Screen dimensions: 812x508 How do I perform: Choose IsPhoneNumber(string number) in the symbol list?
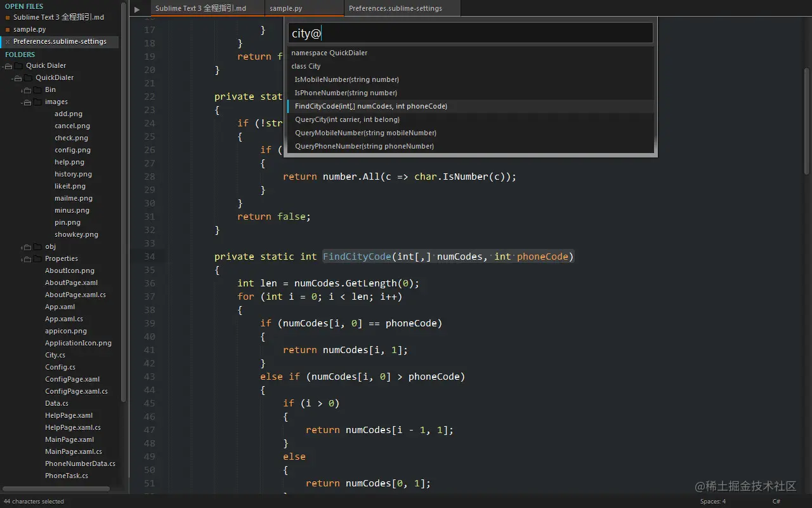tap(471, 93)
